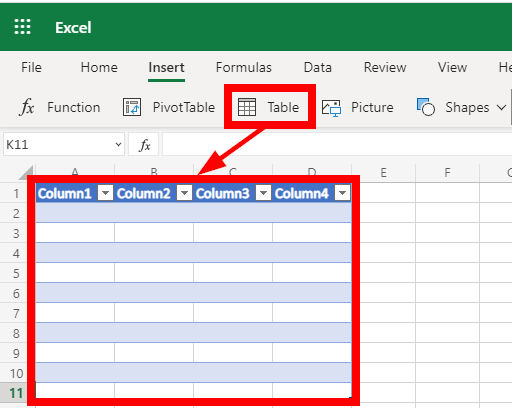Viewport: 512px width, 408px height.
Task: Click the Data tab
Action: 318,68
